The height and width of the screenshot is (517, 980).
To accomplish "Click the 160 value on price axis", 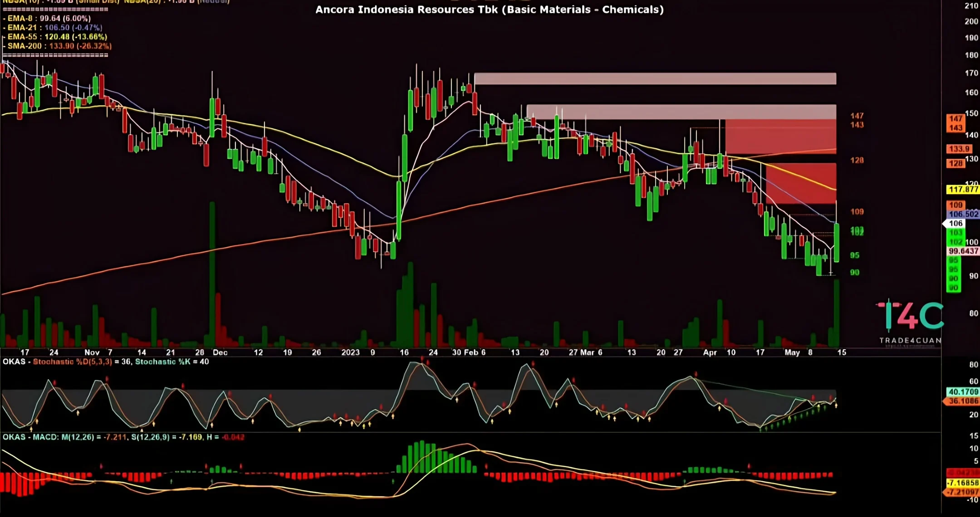I will click(971, 93).
